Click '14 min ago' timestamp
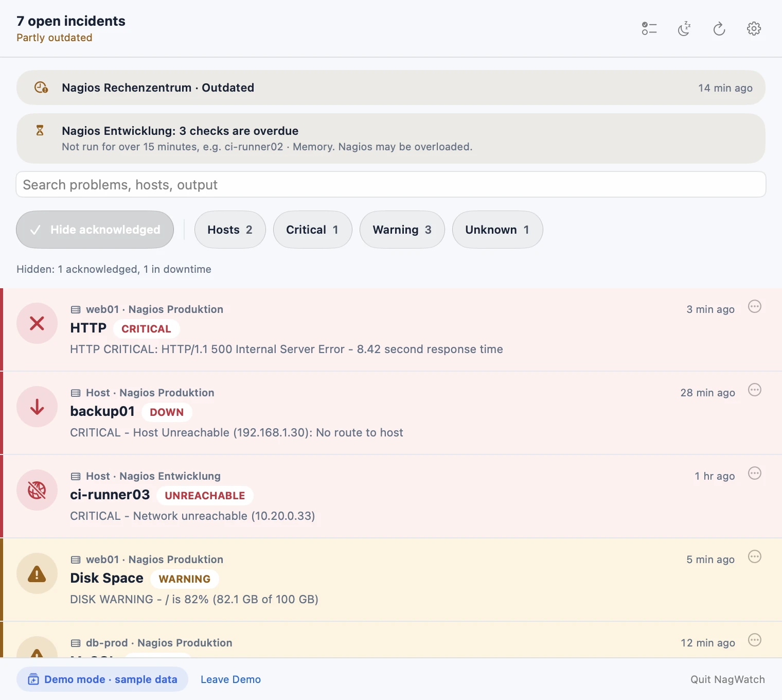The height and width of the screenshot is (700, 782). point(725,88)
